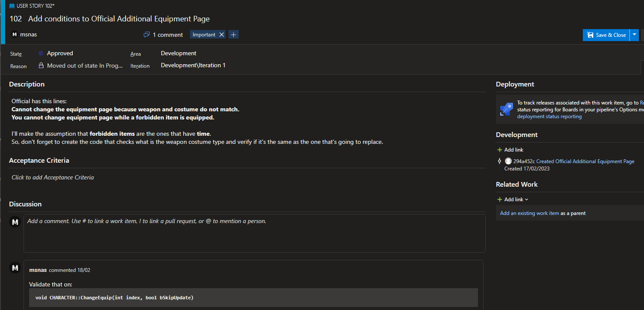The height and width of the screenshot is (310, 644).
Task: Click the msnas assignee avatar in header
Action: click(x=15, y=35)
